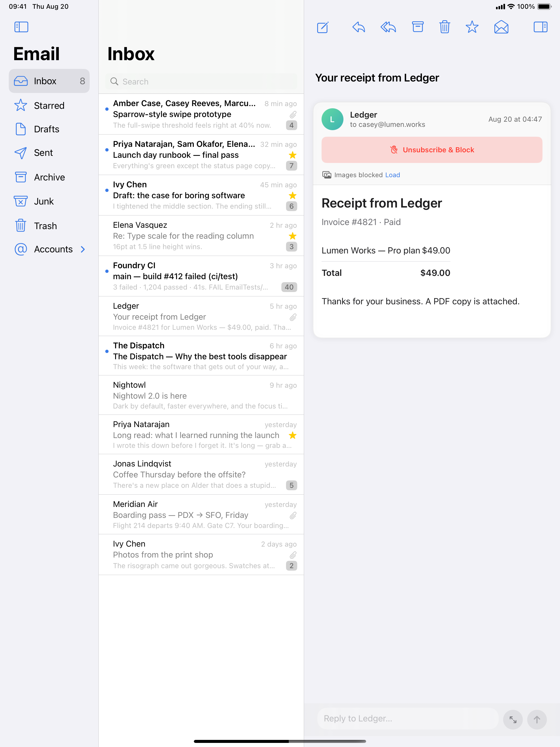Click the Accounts @ icon
Screen dimensions: 560x747
click(21, 249)
